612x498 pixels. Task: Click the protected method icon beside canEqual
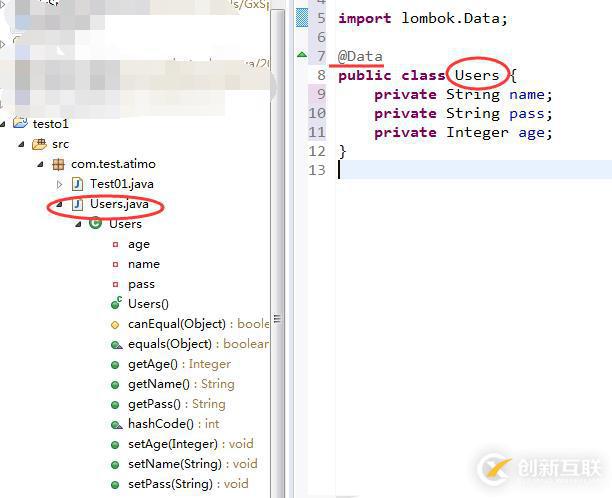(115, 325)
